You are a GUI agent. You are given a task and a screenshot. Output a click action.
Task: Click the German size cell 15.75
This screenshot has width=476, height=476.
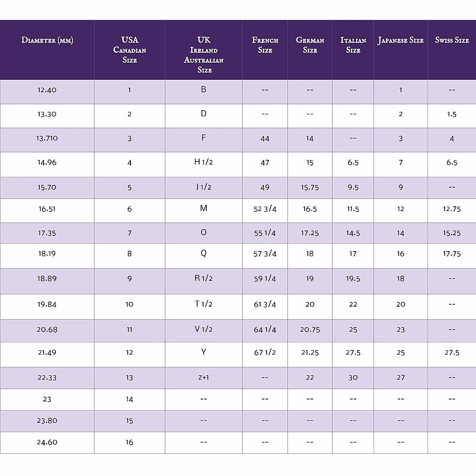click(x=310, y=188)
